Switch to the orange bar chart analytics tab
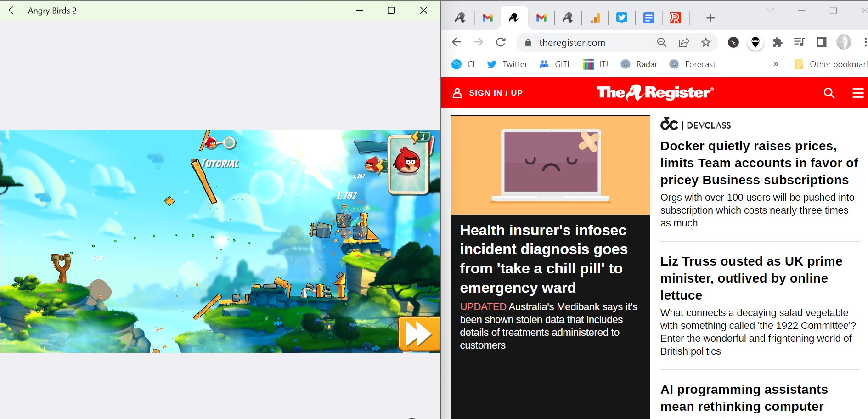This screenshot has width=868, height=419. point(595,18)
